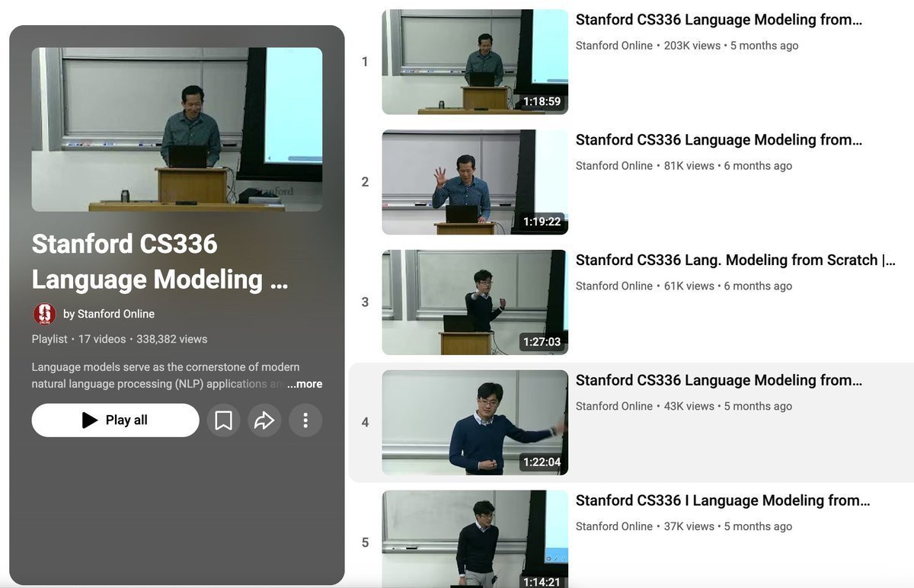This screenshot has height=588, width=914.
Task: Open thumbnail of video with 1:19:22 duration
Action: [475, 182]
